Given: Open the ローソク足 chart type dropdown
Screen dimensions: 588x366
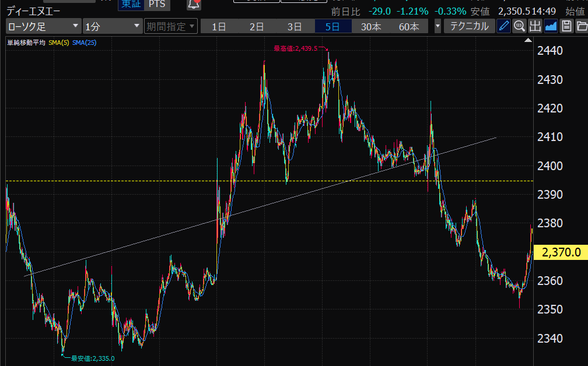Looking at the screenshot, I should (44, 27).
